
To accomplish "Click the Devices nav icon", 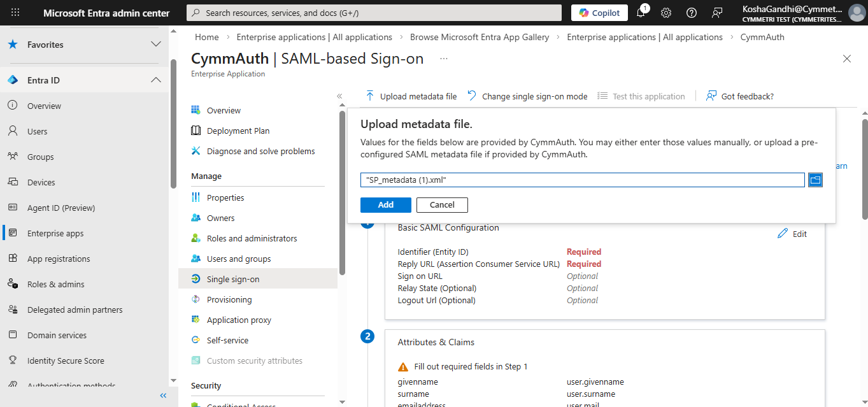I will coord(13,182).
